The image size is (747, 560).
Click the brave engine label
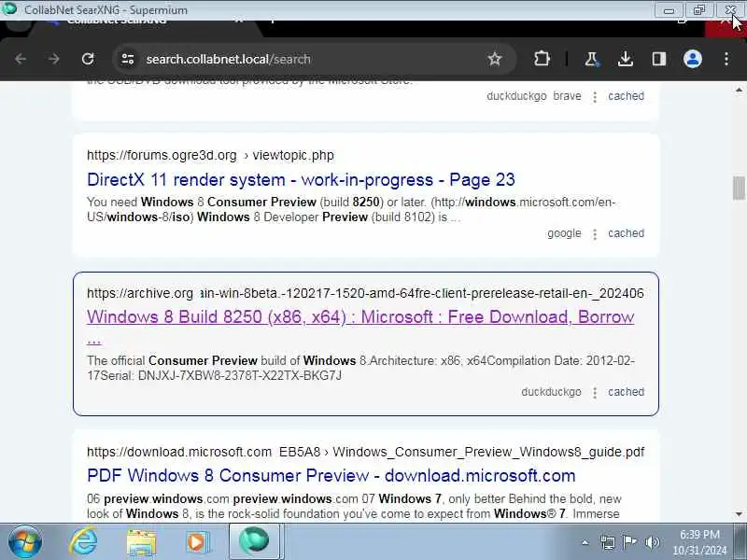pyautogui.click(x=567, y=96)
